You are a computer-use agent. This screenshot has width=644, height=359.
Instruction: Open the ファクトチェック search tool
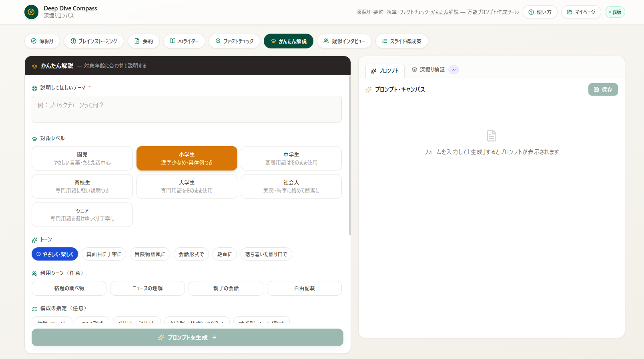click(235, 41)
